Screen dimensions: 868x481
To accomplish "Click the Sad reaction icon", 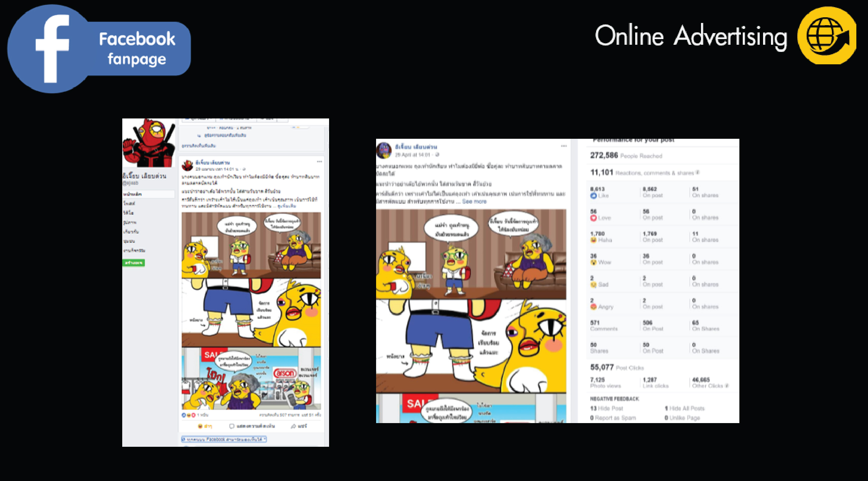I will click(593, 284).
